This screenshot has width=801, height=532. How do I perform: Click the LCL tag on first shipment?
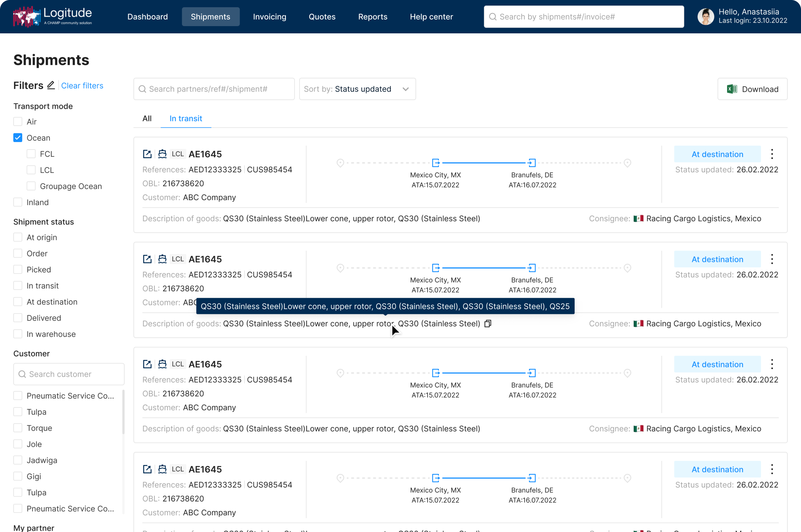point(178,154)
